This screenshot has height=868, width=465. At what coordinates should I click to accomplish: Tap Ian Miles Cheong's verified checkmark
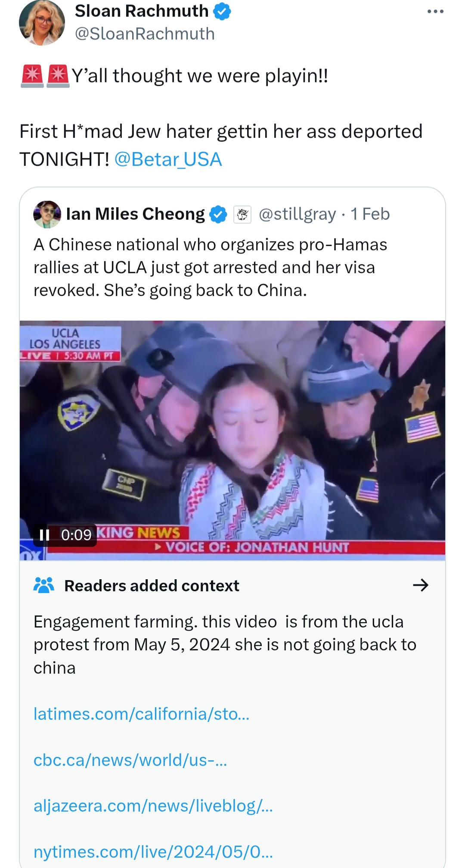(218, 214)
